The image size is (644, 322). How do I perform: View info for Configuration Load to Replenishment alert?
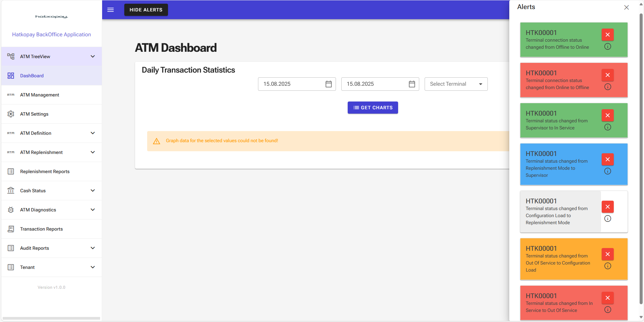(x=607, y=219)
